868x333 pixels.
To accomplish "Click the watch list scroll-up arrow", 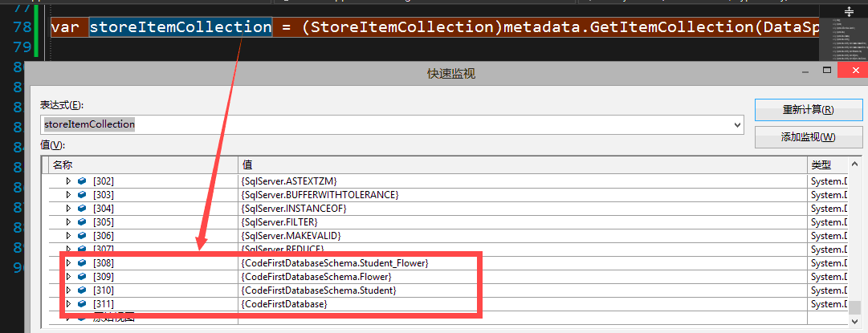I will [x=855, y=164].
